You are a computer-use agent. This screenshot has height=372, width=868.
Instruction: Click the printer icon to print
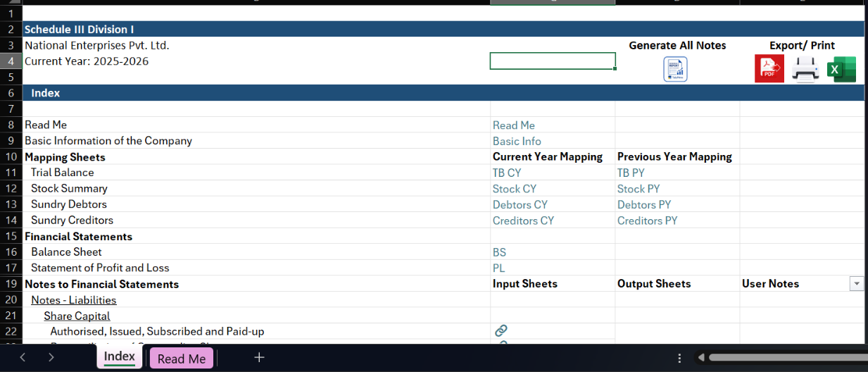click(805, 69)
